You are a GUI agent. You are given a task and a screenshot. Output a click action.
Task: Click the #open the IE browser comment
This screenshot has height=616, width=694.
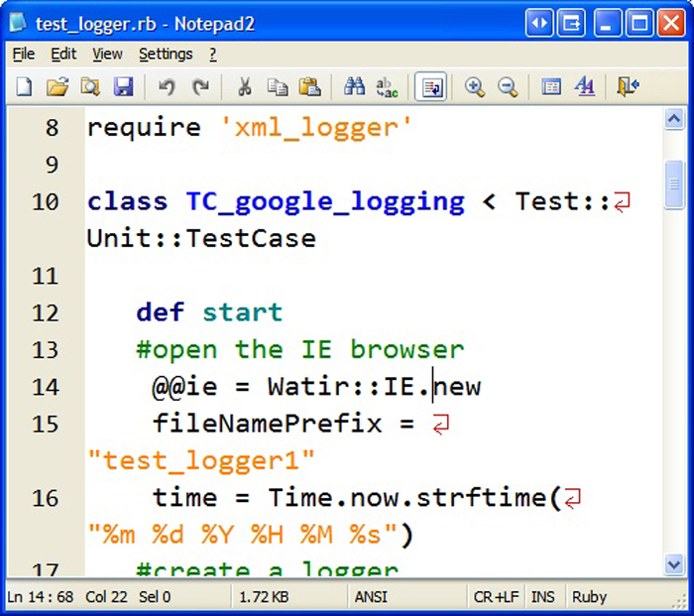click(x=300, y=350)
